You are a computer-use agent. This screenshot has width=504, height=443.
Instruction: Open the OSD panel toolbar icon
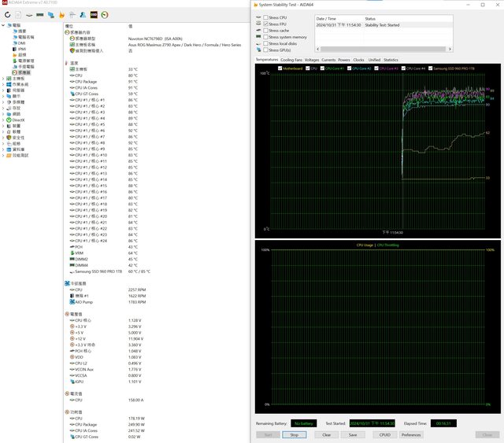(94, 15)
